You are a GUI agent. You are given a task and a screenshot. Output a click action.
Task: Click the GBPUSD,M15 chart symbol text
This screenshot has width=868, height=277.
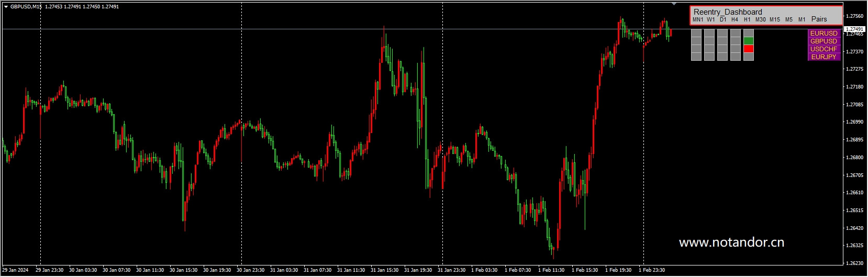(26, 7)
